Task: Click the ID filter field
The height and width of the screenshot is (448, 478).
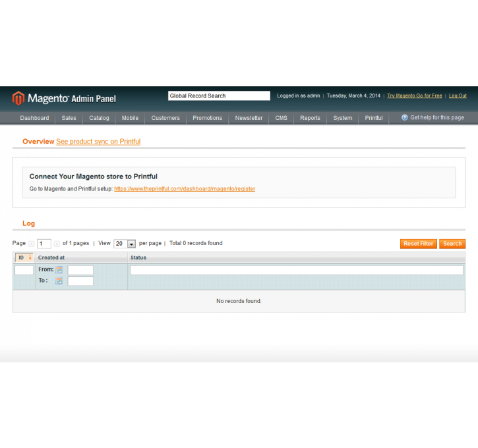Action: pyautogui.click(x=24, y=270)
